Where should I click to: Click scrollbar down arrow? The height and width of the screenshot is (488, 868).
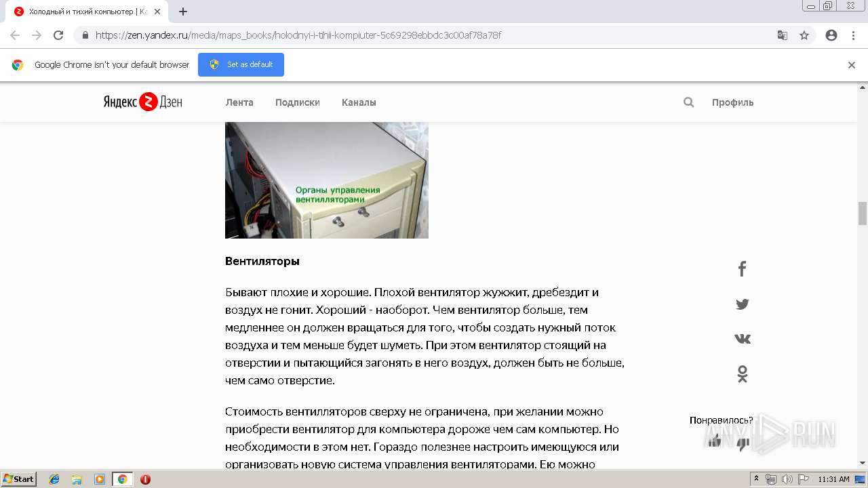click(x=863, y=463)
